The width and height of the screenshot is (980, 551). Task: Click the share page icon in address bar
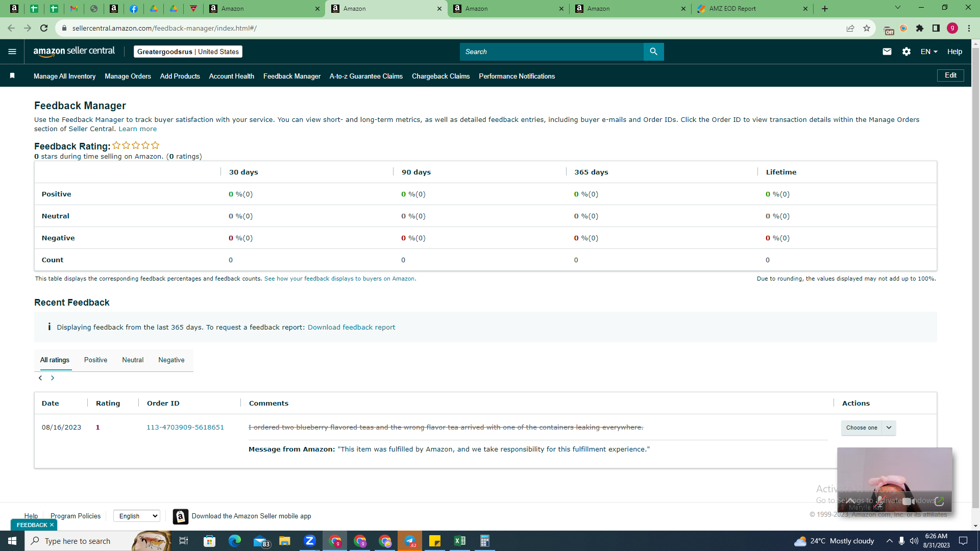(850, 28)
